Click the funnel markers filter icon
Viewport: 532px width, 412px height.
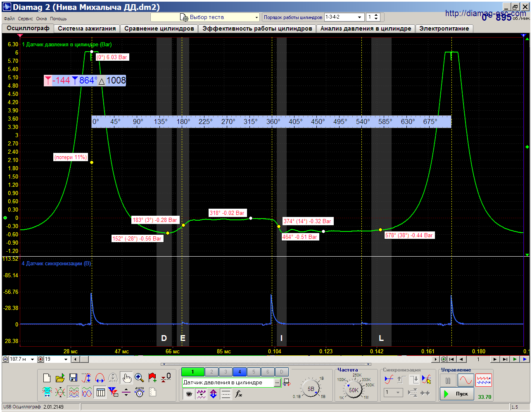pyautogui.click(x=113, y=392)
